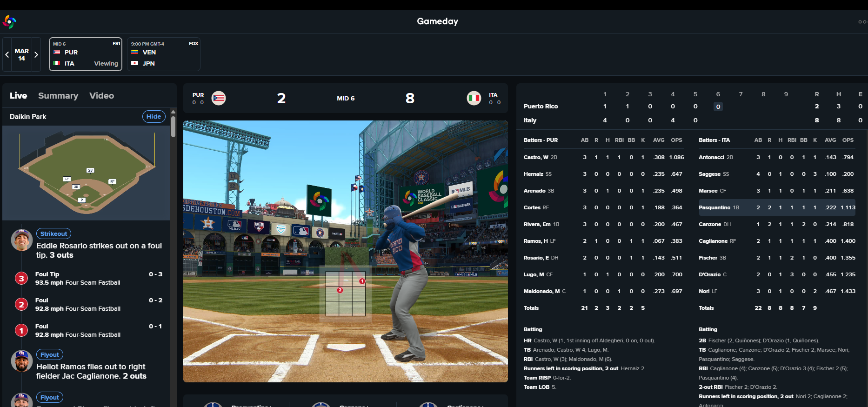Click Maldonado, M batter row

coord(604,291)
